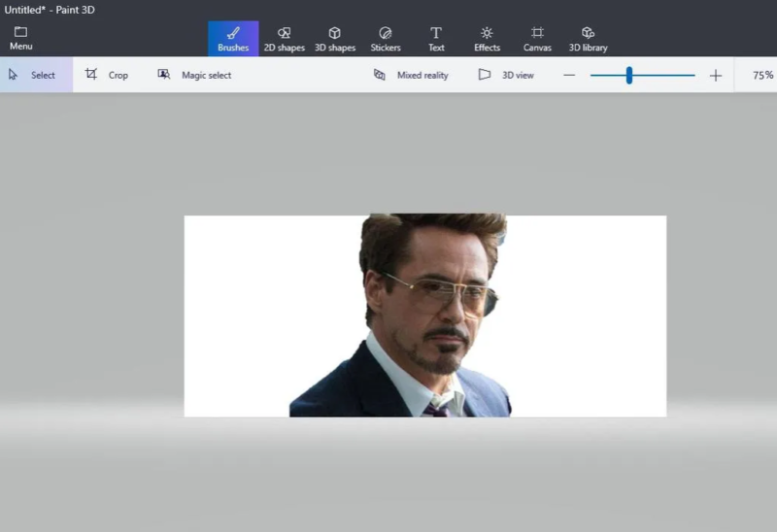Zoom in with the plus button
This screenshot has height=532, width=777.
point(716,76)
